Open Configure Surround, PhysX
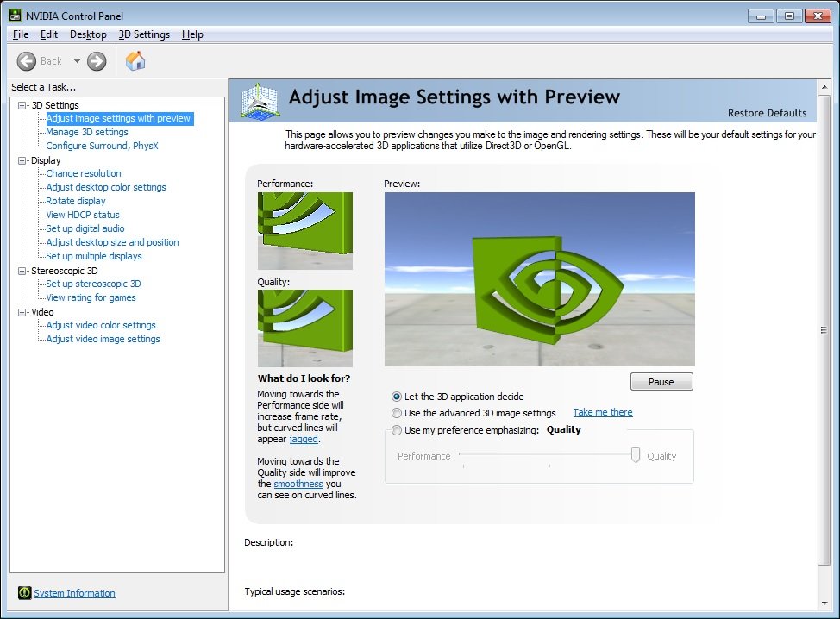840x619 pixels. tap(102, 146)
